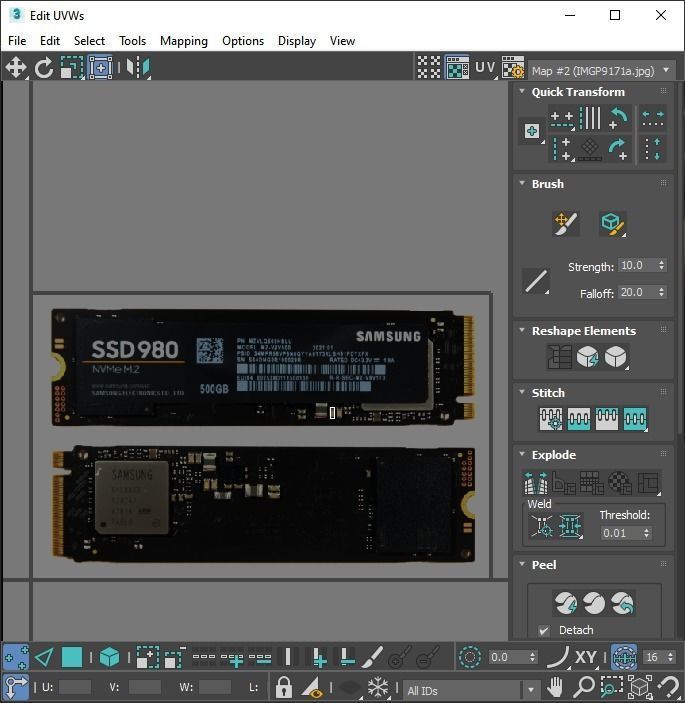Click Set Pivot icon in Quick Transform

[x=532, y=131]
